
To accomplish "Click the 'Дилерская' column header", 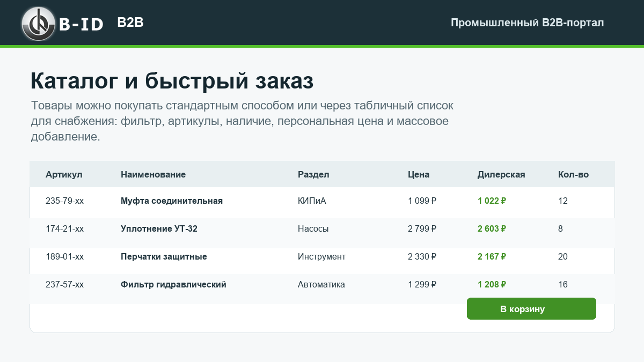I will tap(501, 174).
